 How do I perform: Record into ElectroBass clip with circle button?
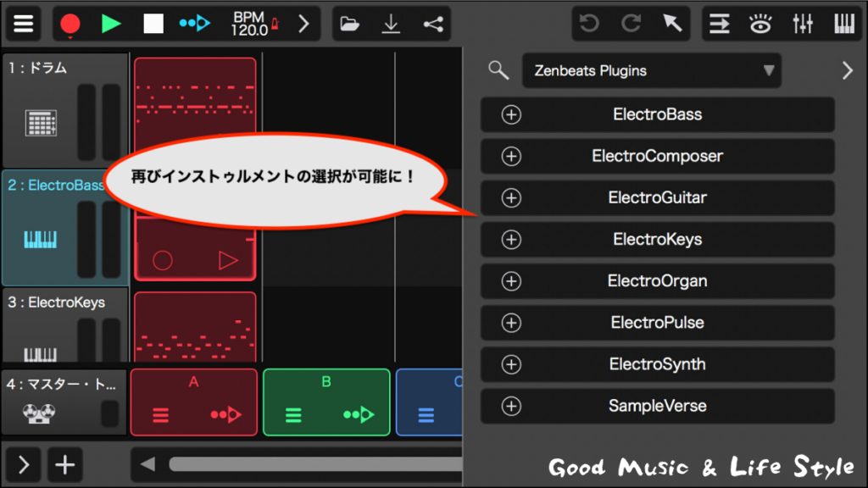pyautogui.click(x=162, y=260)
